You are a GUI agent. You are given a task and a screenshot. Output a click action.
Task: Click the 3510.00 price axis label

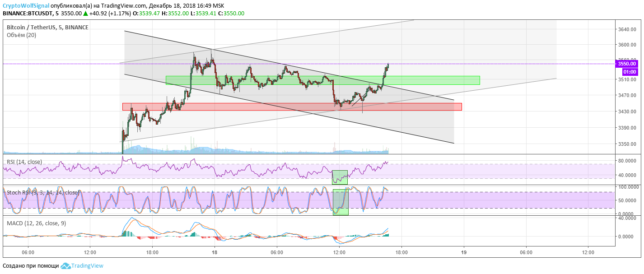[627, 79]
